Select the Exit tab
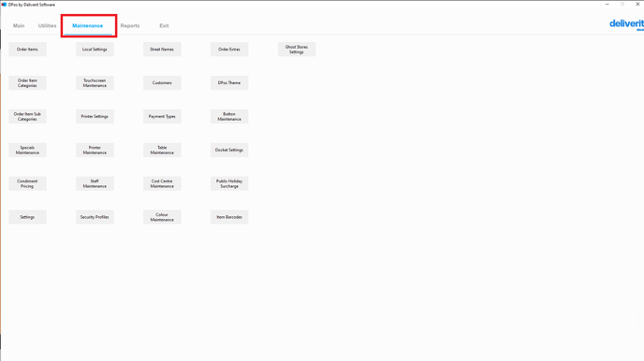This screenshot has height=361, width=644. (x=164, y=25)
